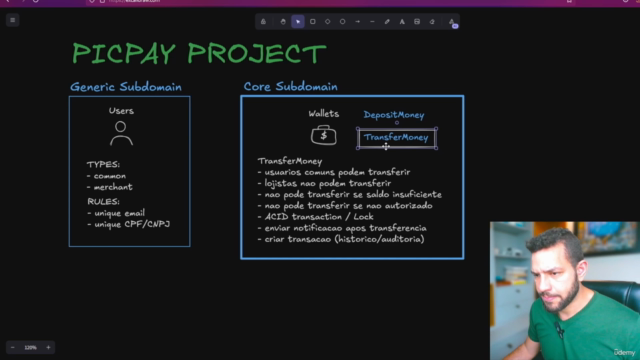This screenshot has width=640, height=360.
Task: Select the Hand pan tool
Action: click(283, 22)
